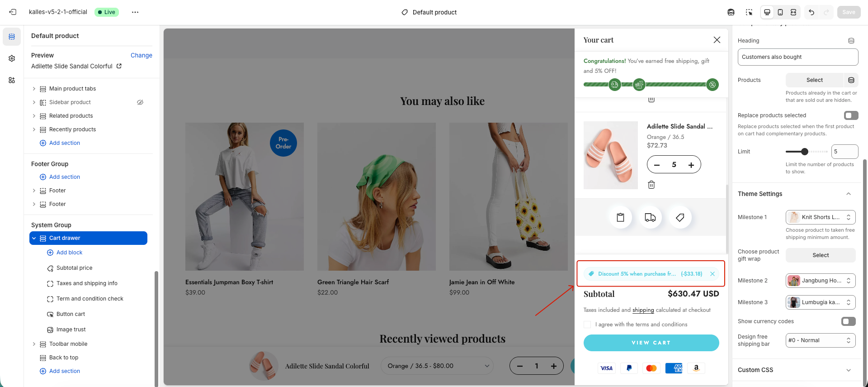Viewport: 868px width, 387px height.
Task: Open Design free shipping bar dropdown
Action: pos(821,340)
